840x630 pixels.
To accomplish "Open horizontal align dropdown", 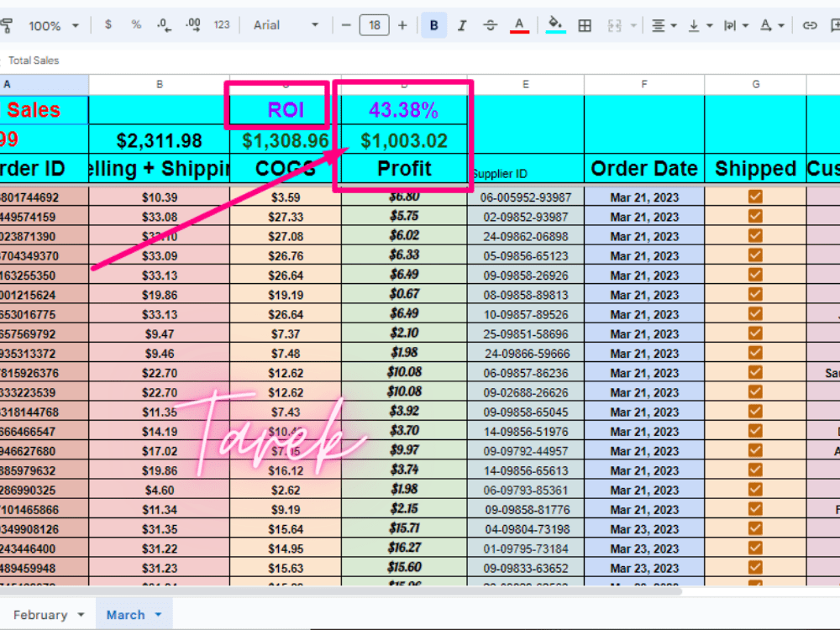I will click(664, 25).
